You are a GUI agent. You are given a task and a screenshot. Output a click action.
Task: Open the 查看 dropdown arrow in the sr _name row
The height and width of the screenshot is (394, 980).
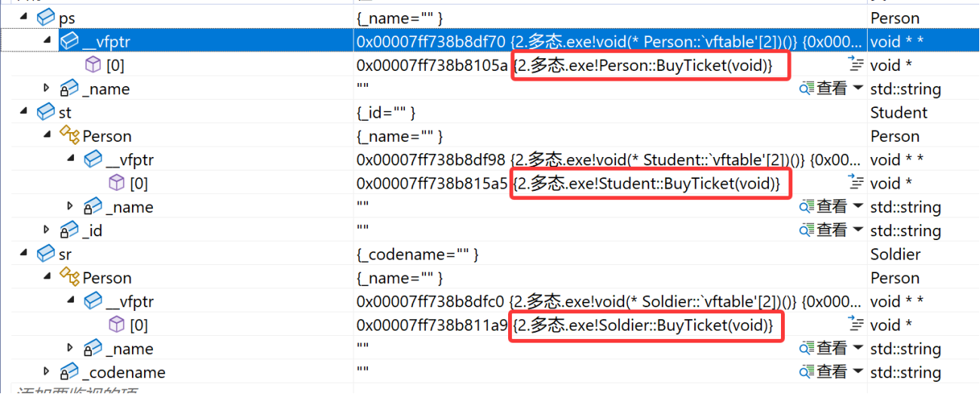[858, 348]
